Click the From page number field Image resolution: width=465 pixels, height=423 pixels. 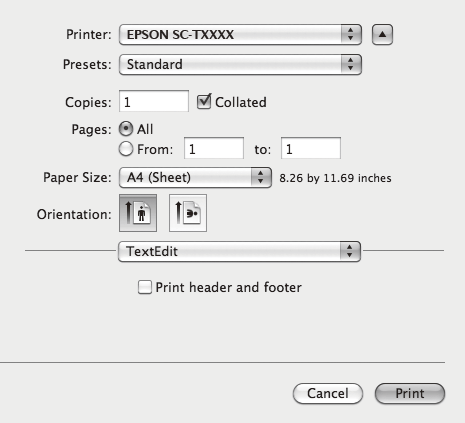(x=214, y=148)
